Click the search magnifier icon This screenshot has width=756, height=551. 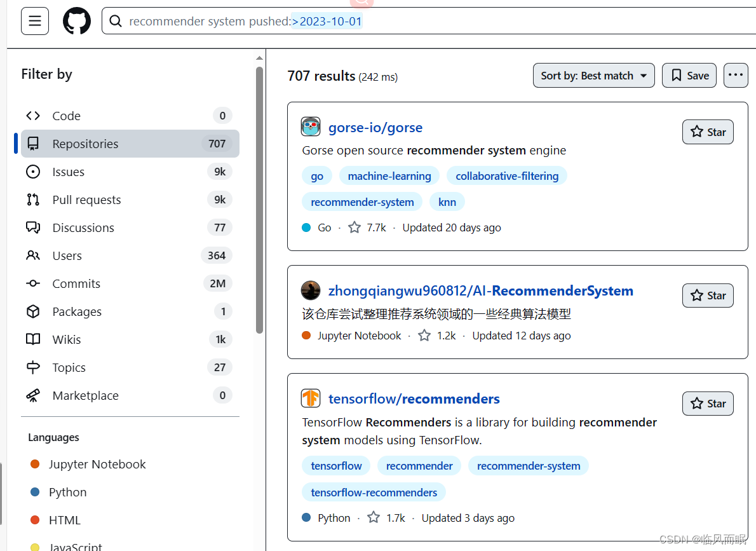(115, 21)
